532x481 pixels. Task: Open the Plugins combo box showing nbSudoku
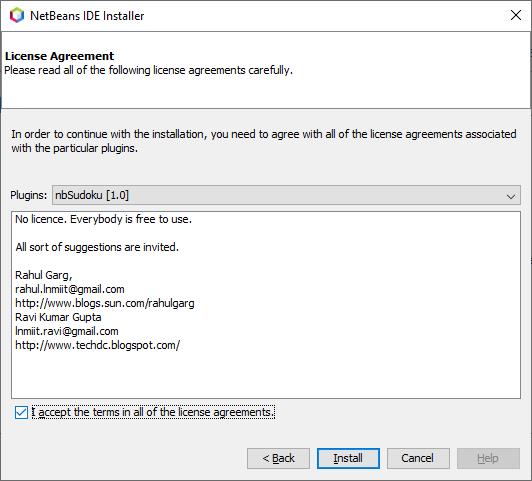pos(286,195)
